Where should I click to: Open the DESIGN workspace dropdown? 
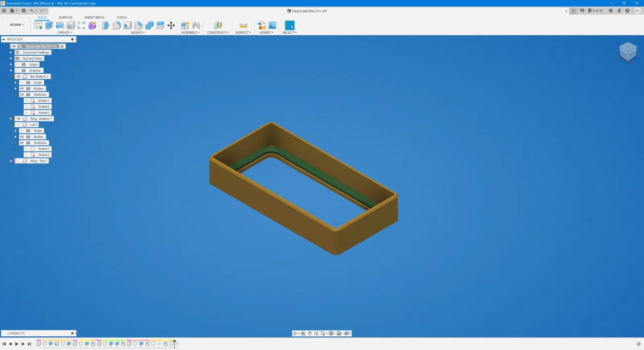[17, 25]
